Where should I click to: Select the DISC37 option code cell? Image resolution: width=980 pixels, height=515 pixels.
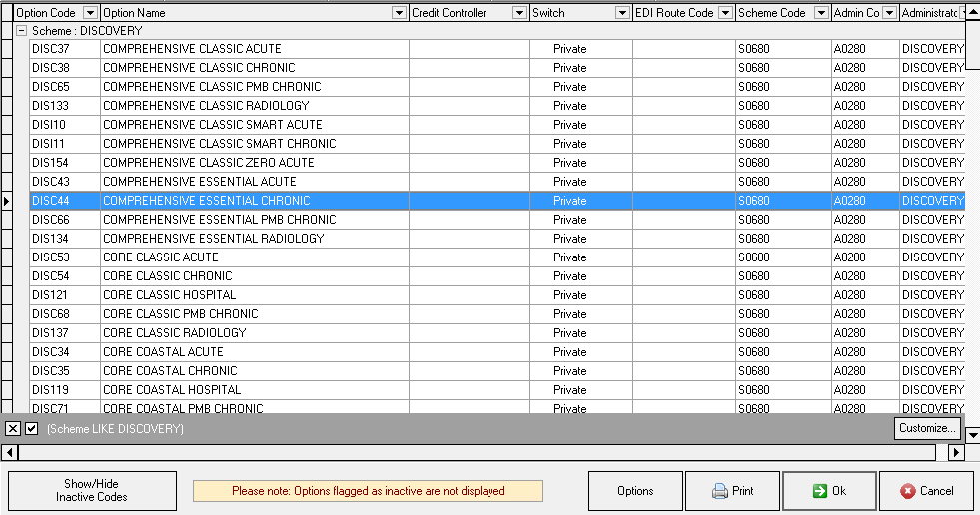click(x=65, y=49)
